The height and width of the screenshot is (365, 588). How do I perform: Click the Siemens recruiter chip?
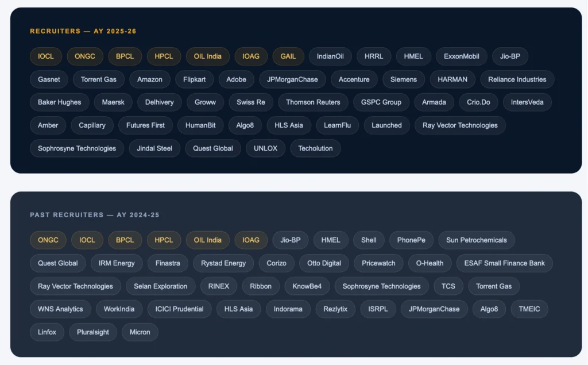(x=404, y=79)
